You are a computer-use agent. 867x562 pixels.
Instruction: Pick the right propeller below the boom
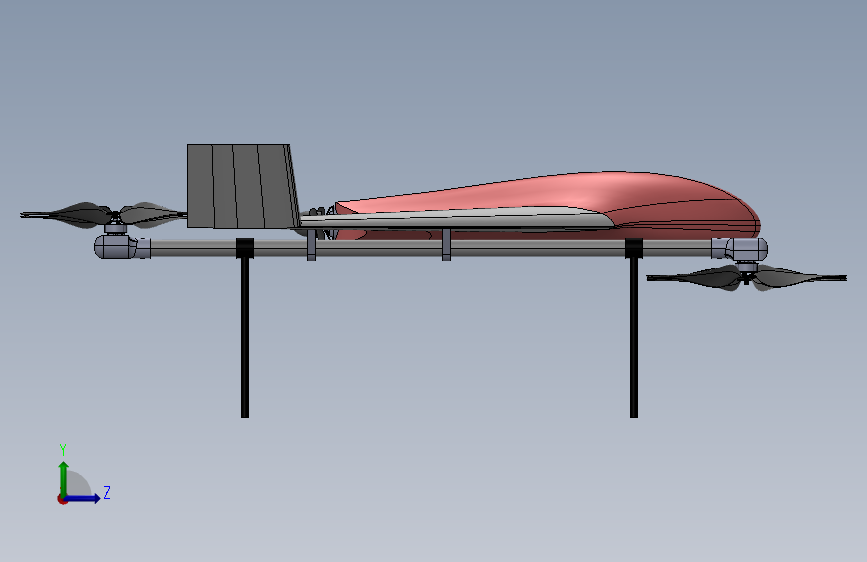pyautogui.click(x=746, y=277)
